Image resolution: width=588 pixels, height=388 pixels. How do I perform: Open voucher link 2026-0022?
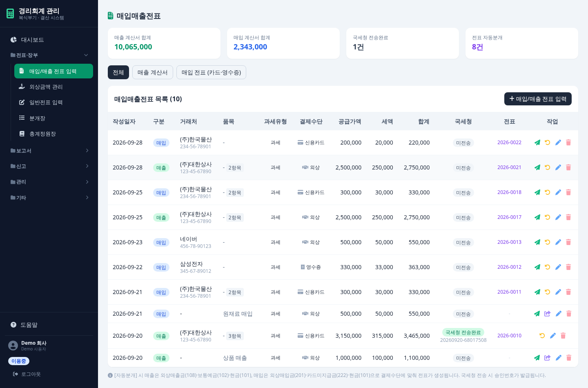tap(509, 143)
